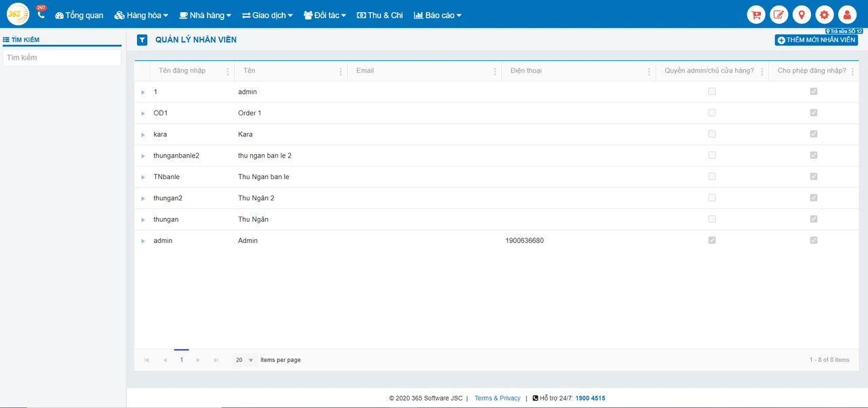Select the Thu Ngan ban le name cell
The width and height of the screenshot is (868, 408).
pyautogui.click(x=264, y=177)
